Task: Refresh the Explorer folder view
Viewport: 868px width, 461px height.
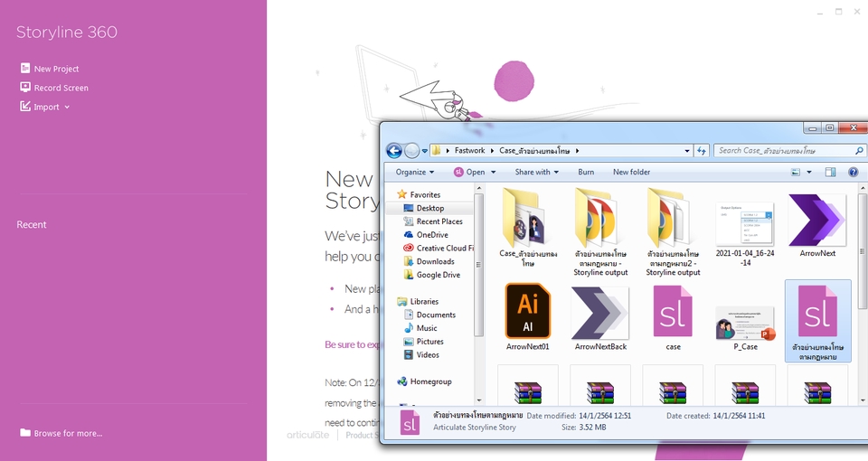Action: (702, 151)
